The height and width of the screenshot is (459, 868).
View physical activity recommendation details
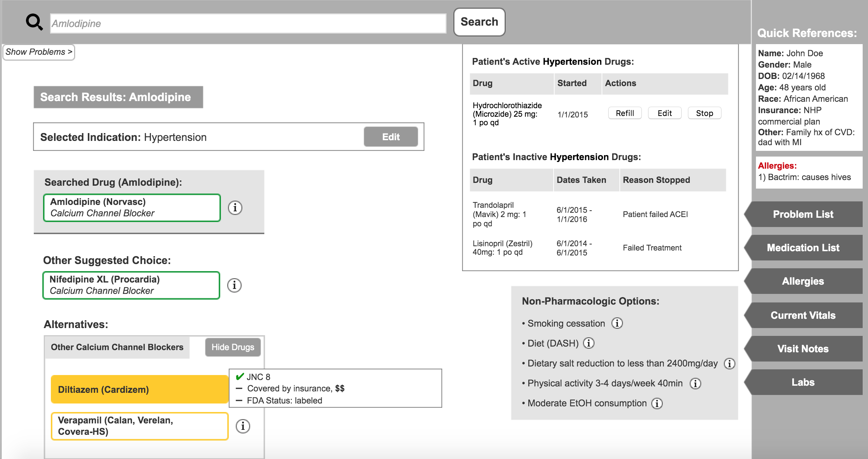(x=695, y=384)
